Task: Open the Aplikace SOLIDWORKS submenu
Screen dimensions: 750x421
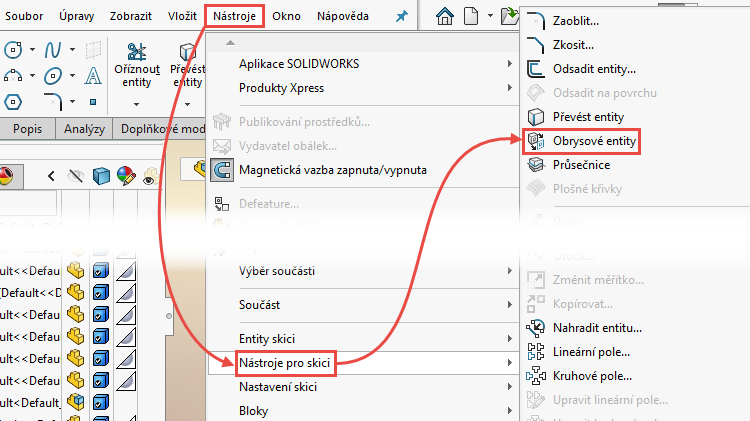Action: click(x=364, y=64)
